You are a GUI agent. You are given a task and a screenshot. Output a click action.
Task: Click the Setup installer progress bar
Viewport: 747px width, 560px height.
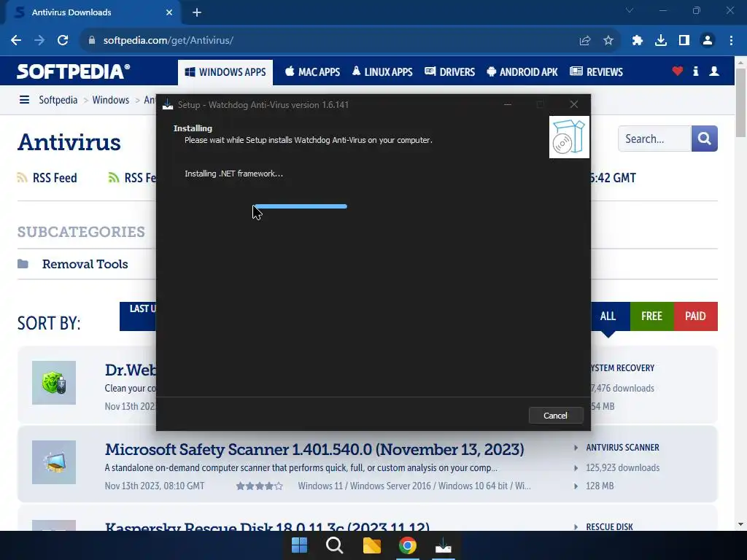pyautogui.click(x=301, y=206)
